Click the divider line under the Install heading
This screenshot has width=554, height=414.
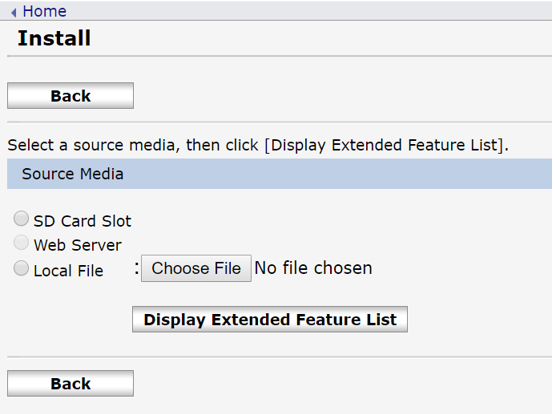click(279, 56)
